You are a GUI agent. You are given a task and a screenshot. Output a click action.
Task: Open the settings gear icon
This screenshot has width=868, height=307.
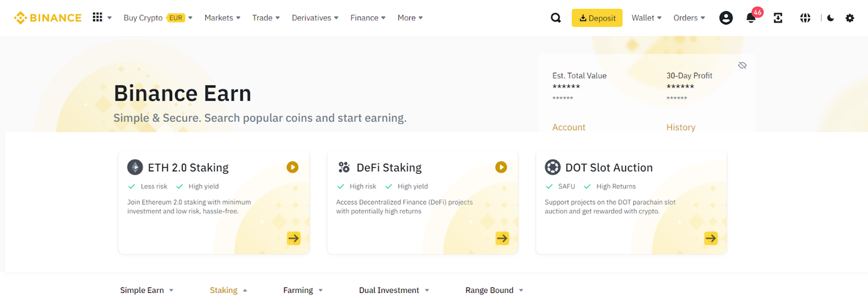850,18
